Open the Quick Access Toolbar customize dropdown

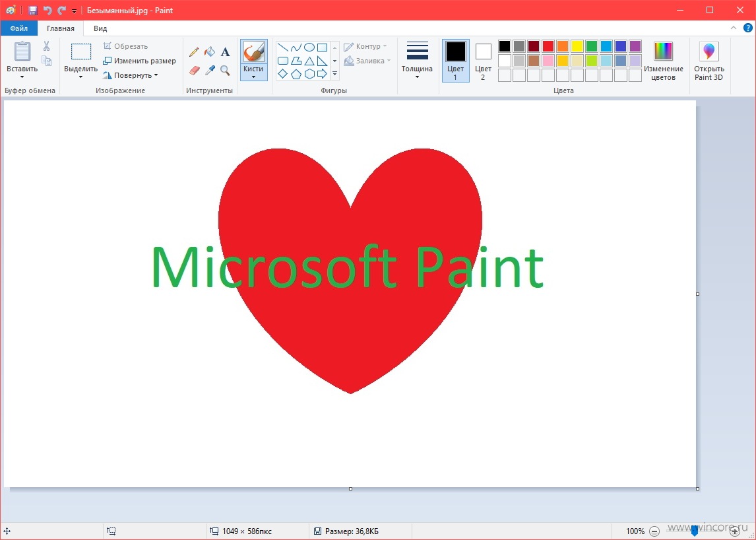tap(75, 11)
